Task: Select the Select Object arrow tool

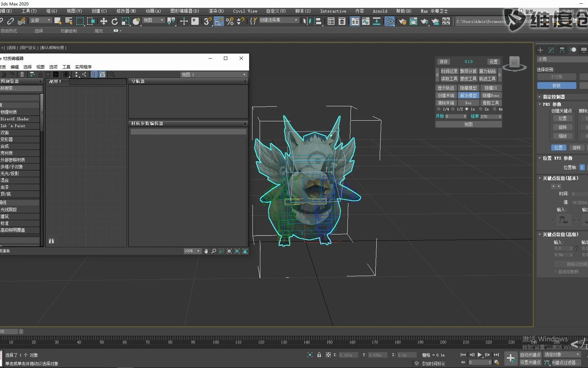Action: click(x=58, y=21)
